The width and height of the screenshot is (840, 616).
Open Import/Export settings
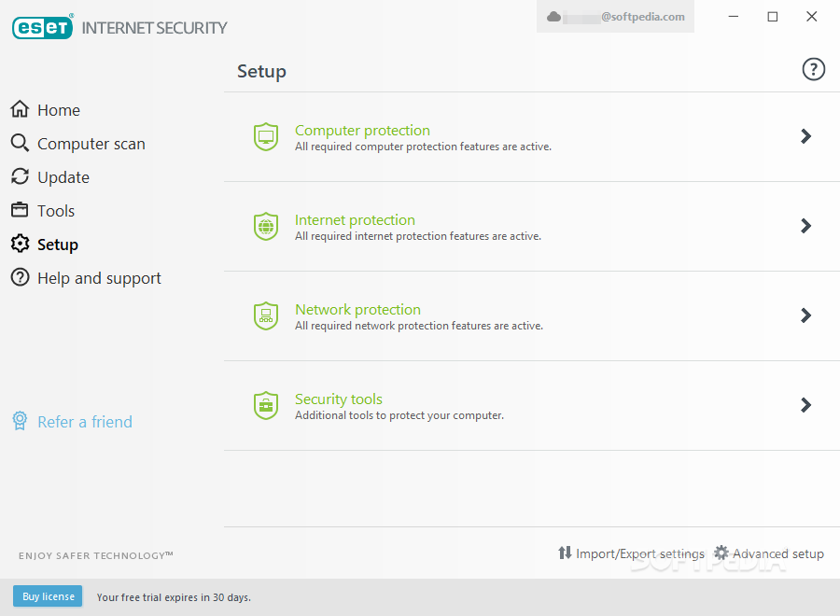tap(640, 553)
